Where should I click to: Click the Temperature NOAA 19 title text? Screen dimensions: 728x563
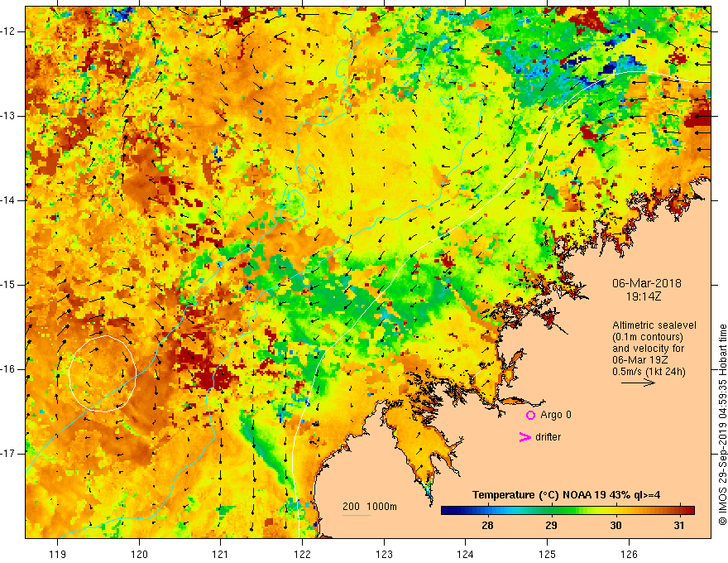tap(567, 495)
